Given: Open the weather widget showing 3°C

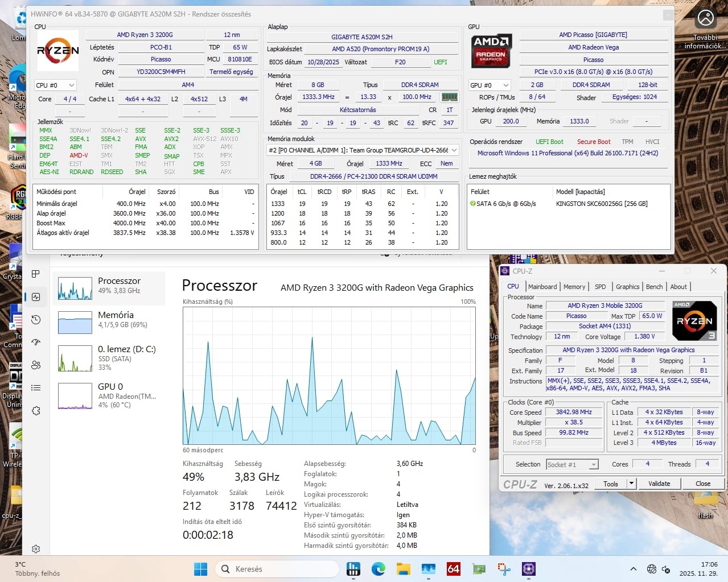Looking at the screenshot, I should point(38,569).
